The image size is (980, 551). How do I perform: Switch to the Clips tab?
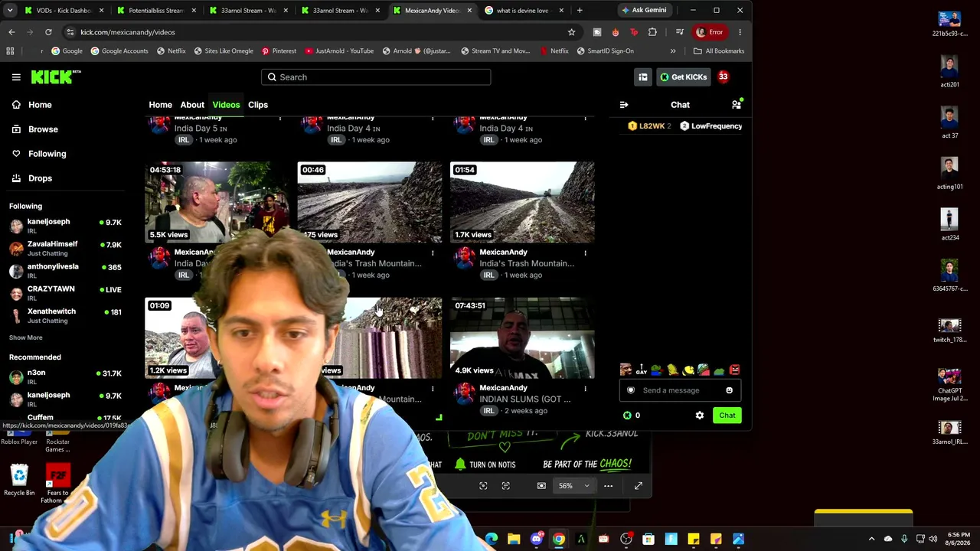258,105
